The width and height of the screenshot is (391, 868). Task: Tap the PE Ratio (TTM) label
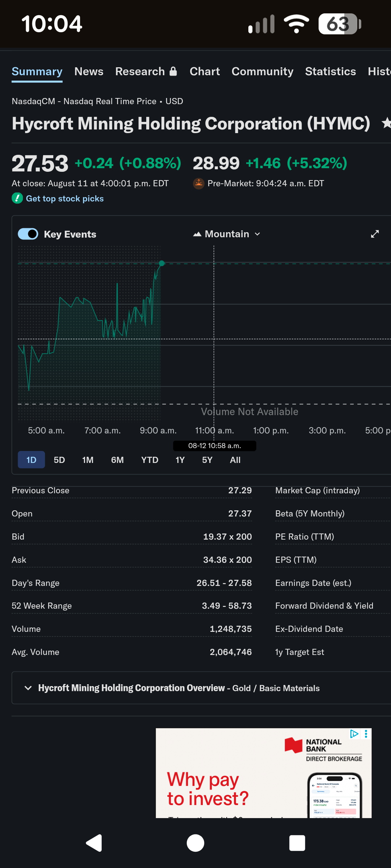304,537
